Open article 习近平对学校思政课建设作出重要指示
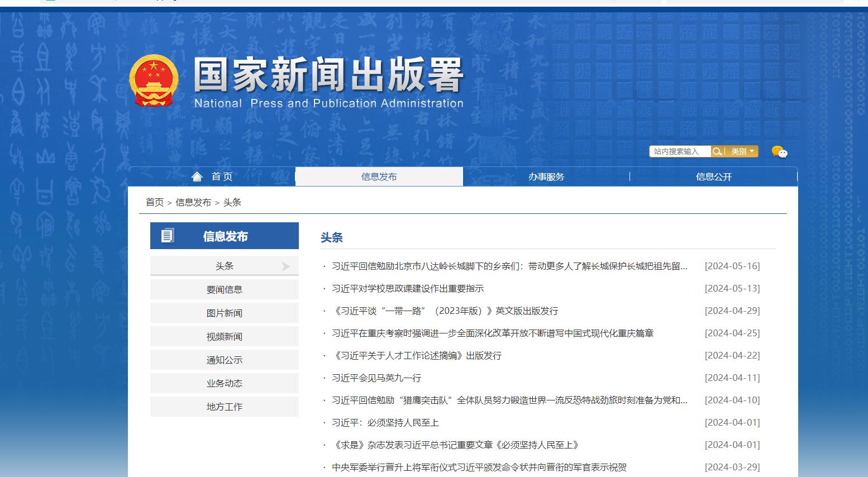Image resolution: width=868 pixels, height=477 pixels. click(x=408, y=288)
